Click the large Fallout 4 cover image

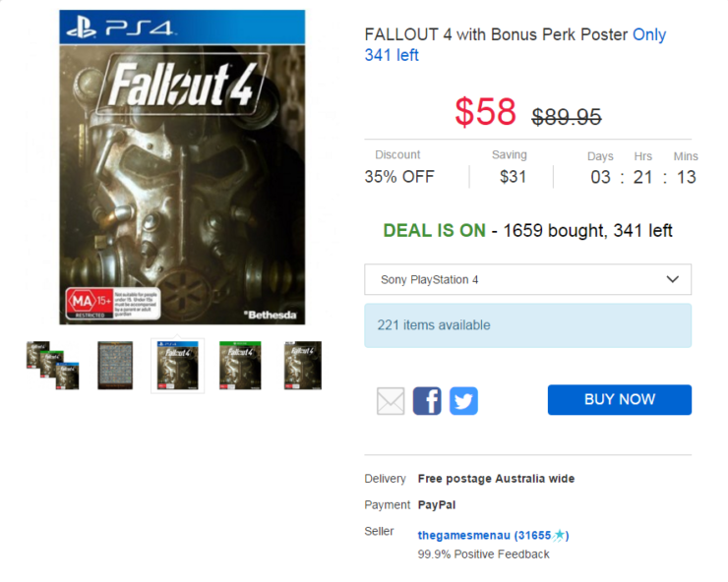click(182, 167)
